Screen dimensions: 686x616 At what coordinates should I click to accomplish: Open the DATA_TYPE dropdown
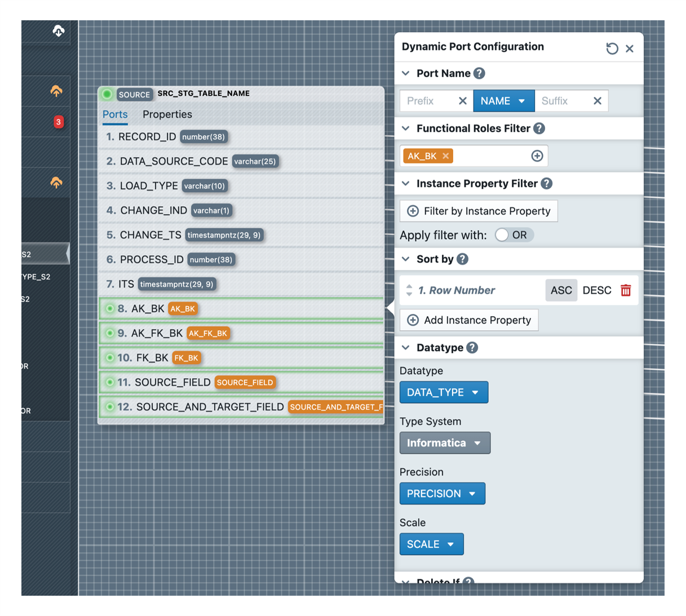pyautogui.click(x=443, y=392)
